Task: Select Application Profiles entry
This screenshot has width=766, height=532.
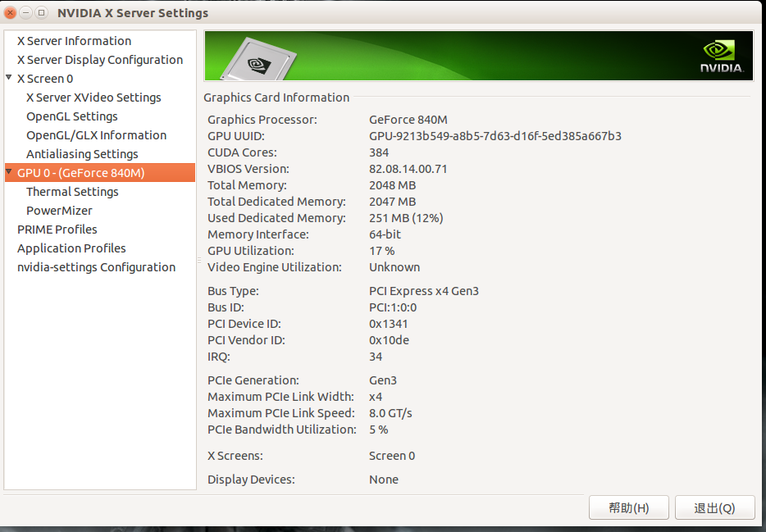Action: pos(71,248)
